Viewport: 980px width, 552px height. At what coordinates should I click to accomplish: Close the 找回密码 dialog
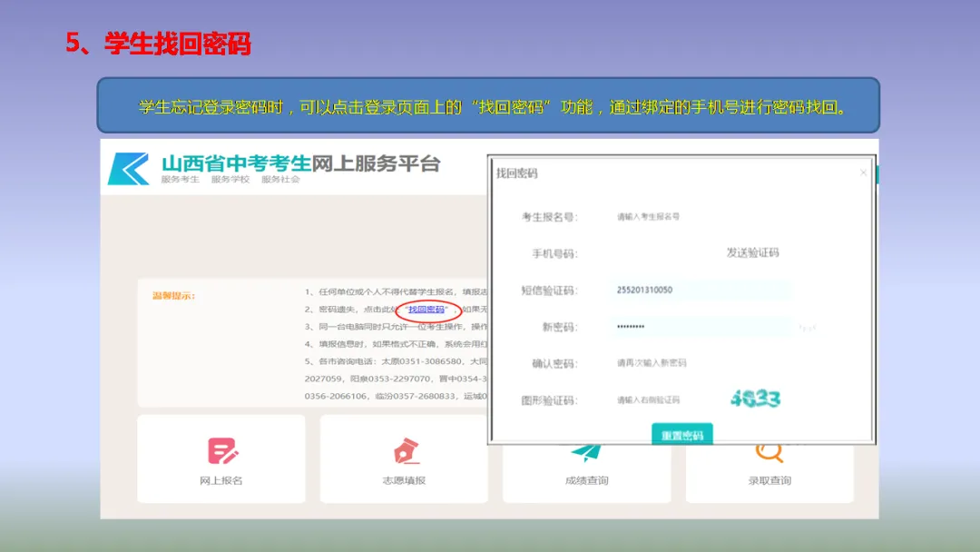(862, 171)
